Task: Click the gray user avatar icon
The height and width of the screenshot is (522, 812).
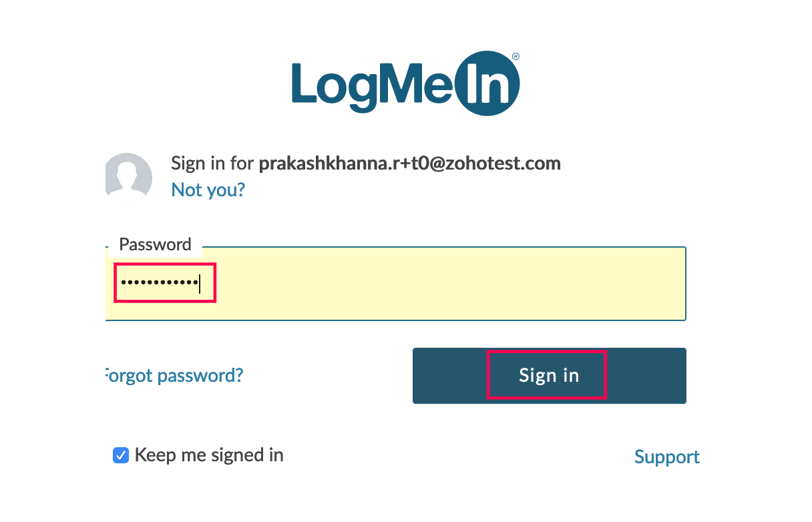Action: click(129, 178)
